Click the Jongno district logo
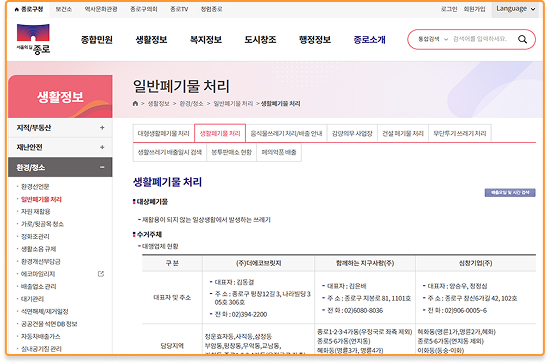 [x=33, y=39]
